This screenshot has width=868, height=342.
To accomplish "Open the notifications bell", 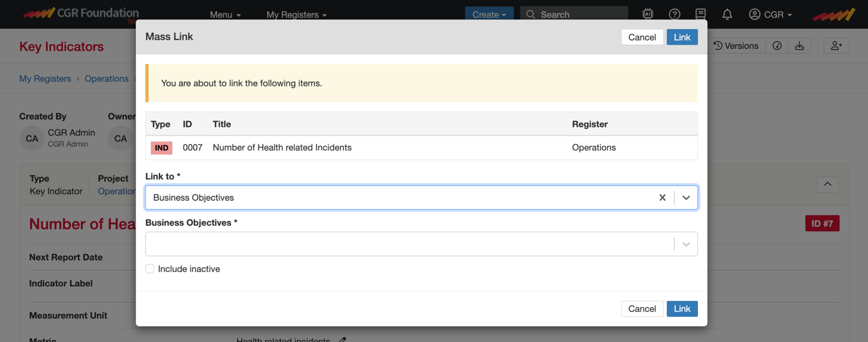I will tap(727, 14).
